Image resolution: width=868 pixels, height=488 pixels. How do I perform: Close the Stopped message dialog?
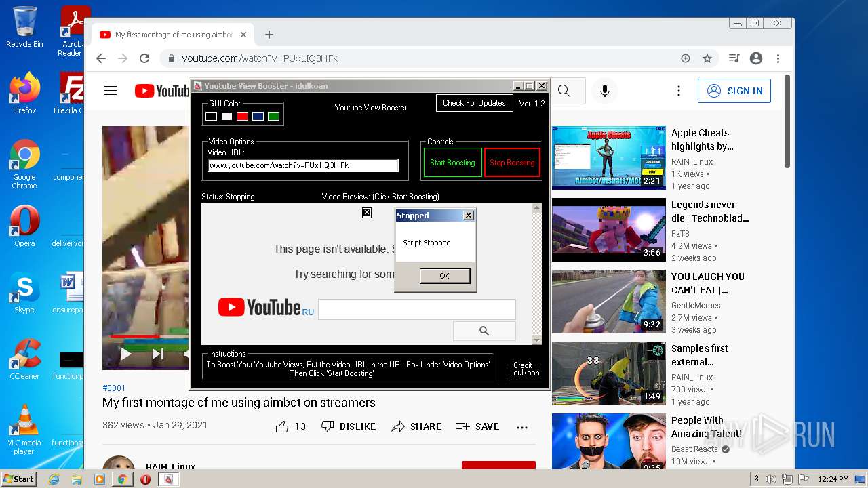point(468,216)
